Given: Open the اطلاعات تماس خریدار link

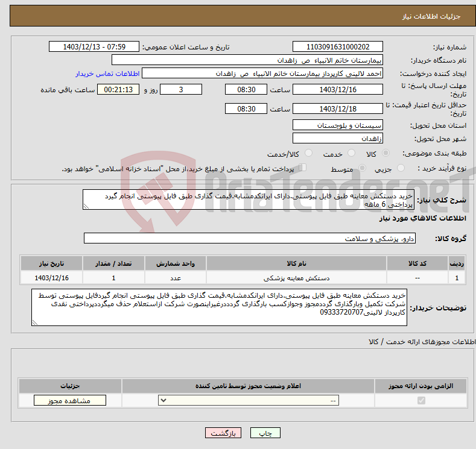Looking at the screenshot, I should 107,74.
